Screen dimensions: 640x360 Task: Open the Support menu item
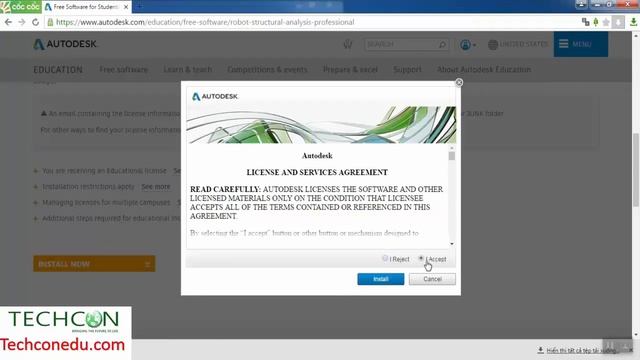click(x=407, y=69)
